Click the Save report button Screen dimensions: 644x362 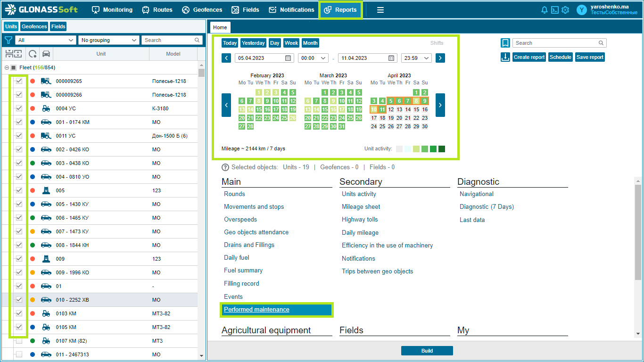click(590, 57)
